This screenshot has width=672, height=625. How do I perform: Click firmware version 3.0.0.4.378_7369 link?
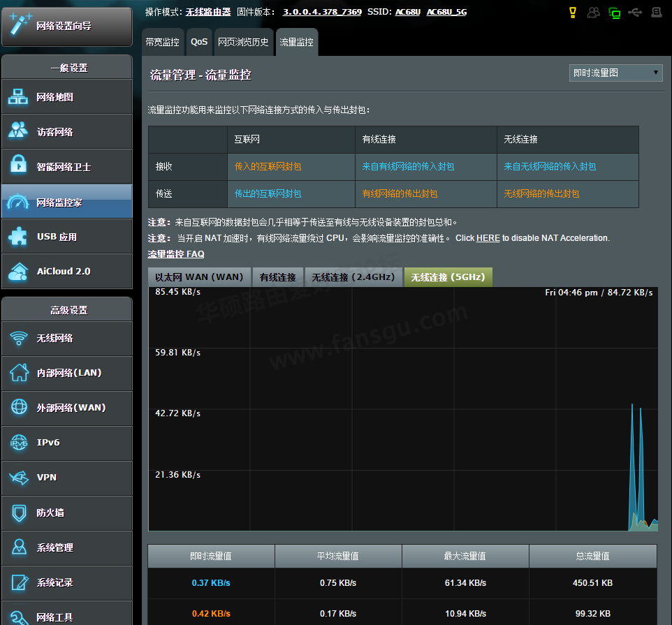tap(322, 12)
